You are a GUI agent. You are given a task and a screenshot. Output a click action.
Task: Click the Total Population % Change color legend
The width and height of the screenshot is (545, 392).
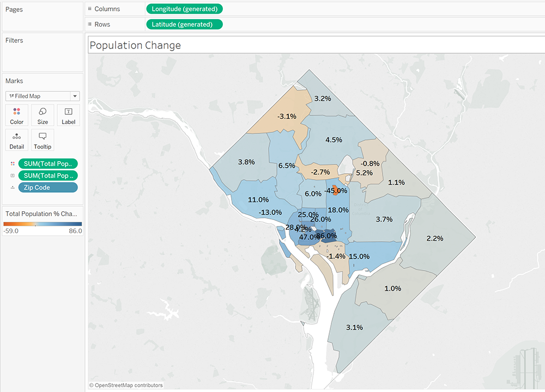coord(43,224)
